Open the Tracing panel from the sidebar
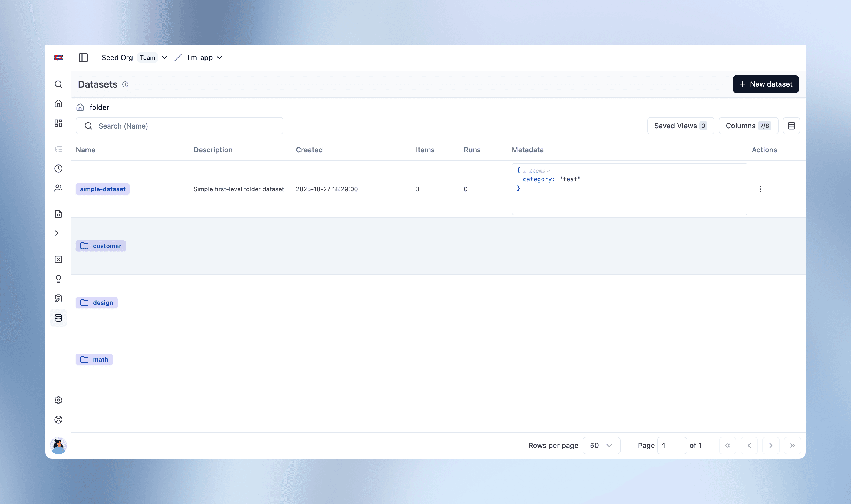Viewport: 851px width, 504px height. [x=58, y=149]
